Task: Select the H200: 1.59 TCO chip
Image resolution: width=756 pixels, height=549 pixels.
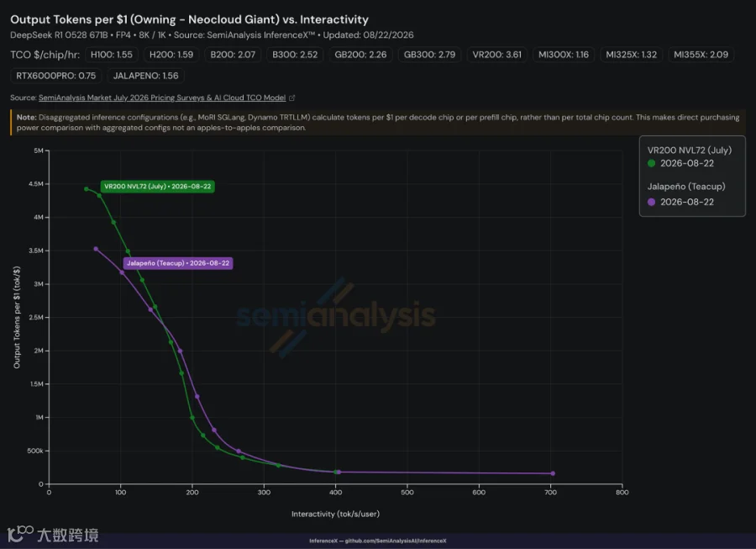Action: tap(171, 55)
